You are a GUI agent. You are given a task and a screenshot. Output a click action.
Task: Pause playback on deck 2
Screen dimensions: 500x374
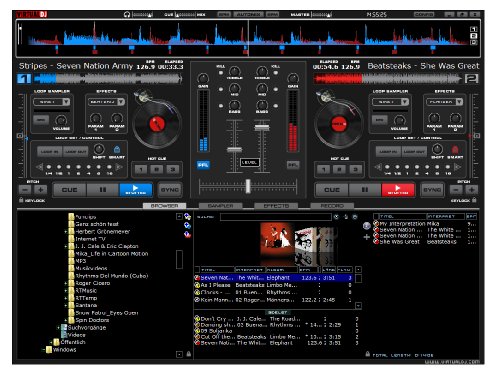point(365,190)
